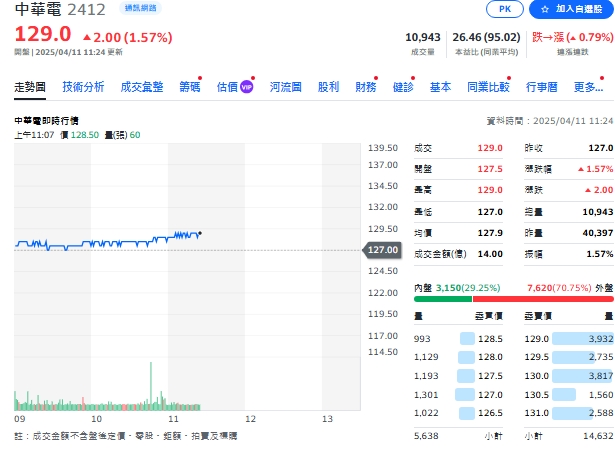Click the 振幅 1.57% value in table

pos(600,254)
